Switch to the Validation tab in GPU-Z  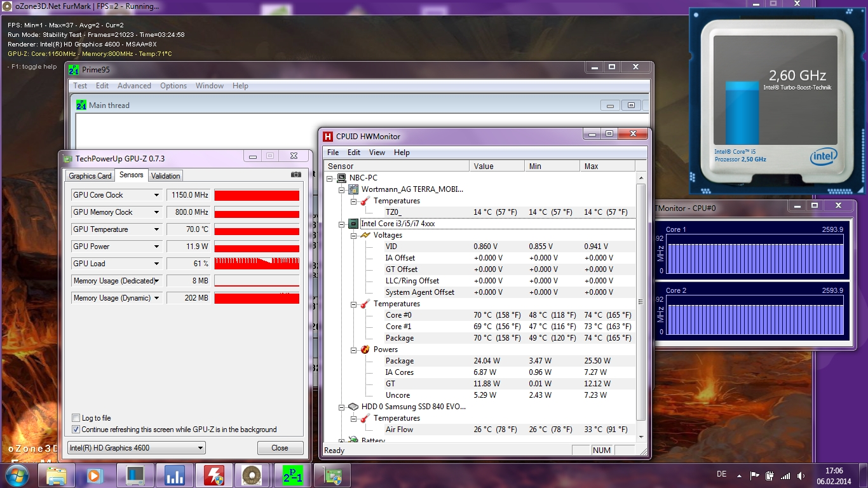(166, 176)
